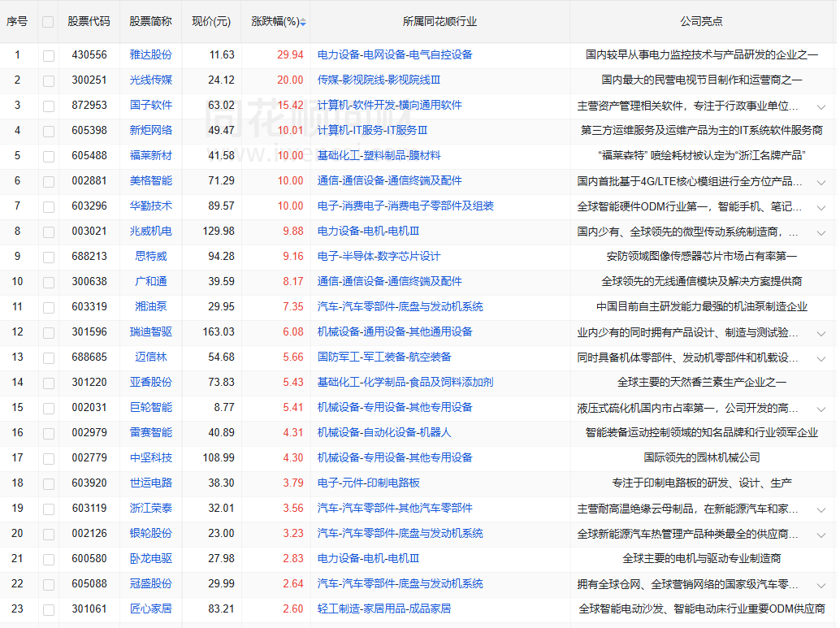Screen dimensions: 840x628
Task: Expand company highlight for 美格智能
Action: (x=821, y=182)
